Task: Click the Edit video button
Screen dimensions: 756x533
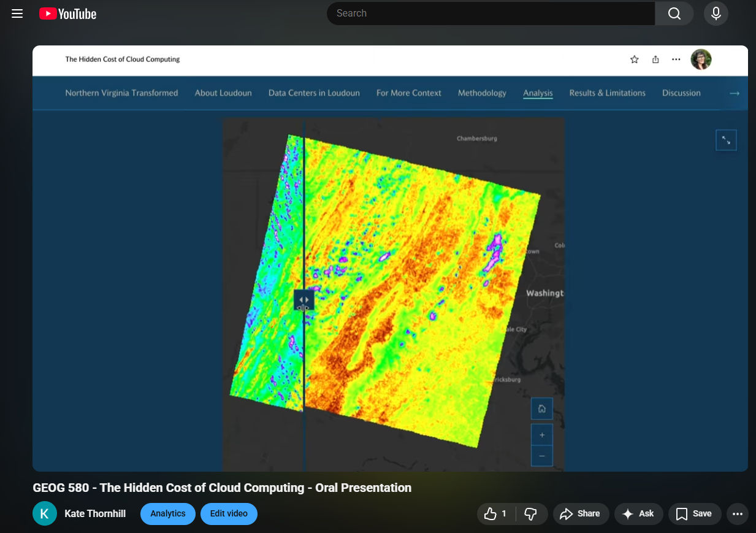Action: pyautogui.click(x=229, y=514)
